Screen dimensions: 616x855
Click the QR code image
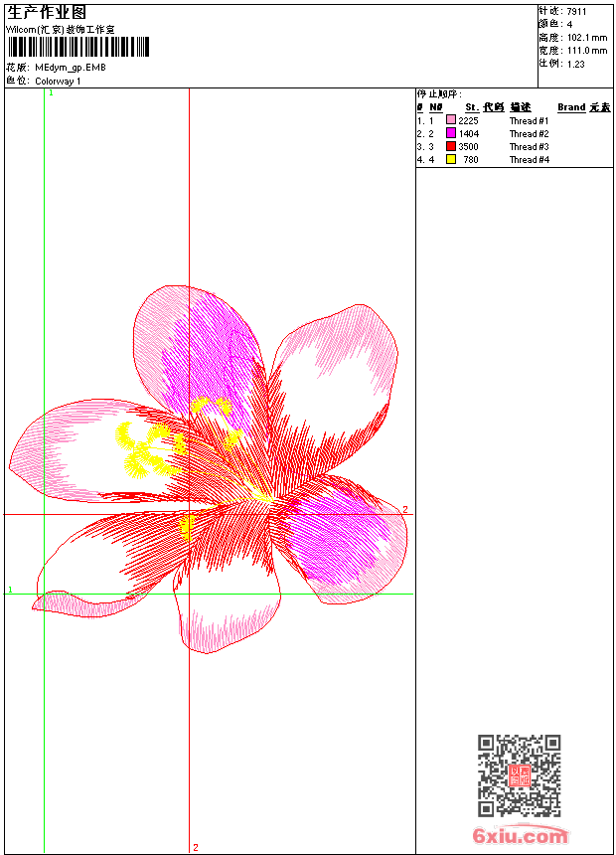tap(519, 775)
